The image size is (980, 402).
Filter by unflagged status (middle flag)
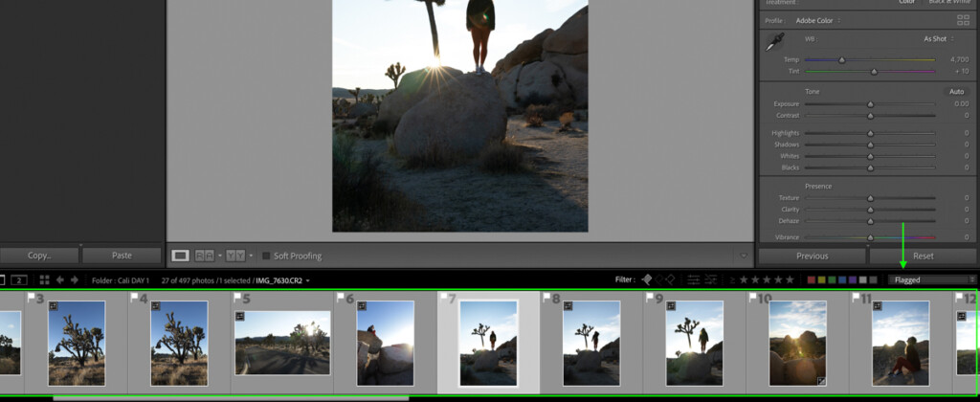point(658,280)
